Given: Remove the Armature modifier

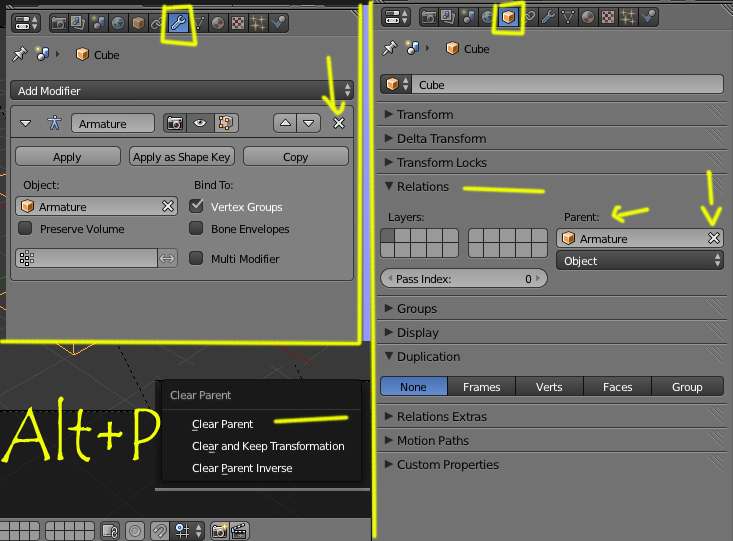Looking at the screenshot, I should (x=339, y=123).
